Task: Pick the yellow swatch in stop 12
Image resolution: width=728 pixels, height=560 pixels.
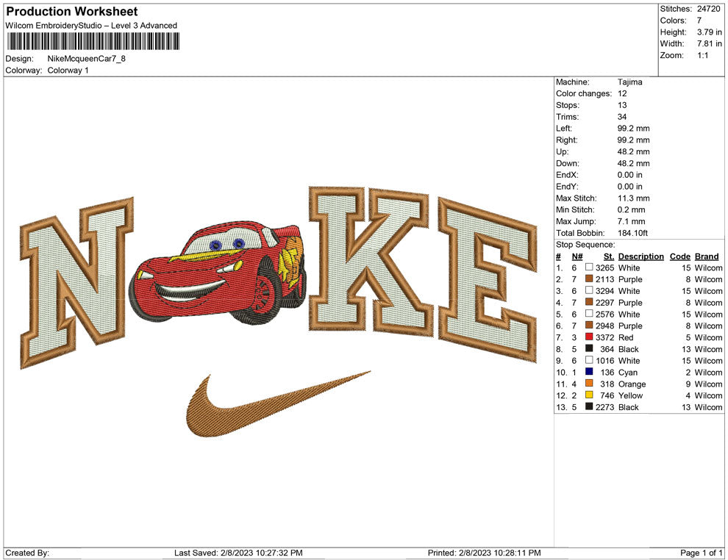Action: tap(589, 395)
